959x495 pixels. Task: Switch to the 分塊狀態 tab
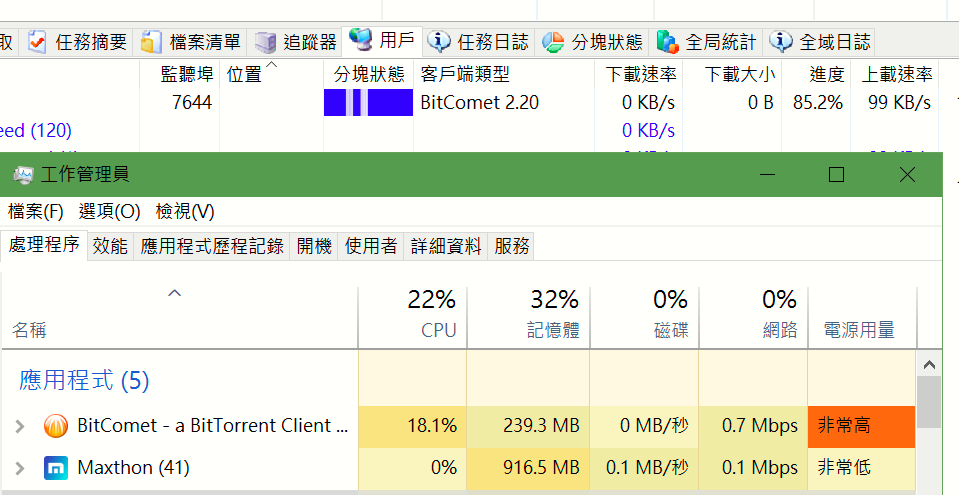click(x=593, y=42)
